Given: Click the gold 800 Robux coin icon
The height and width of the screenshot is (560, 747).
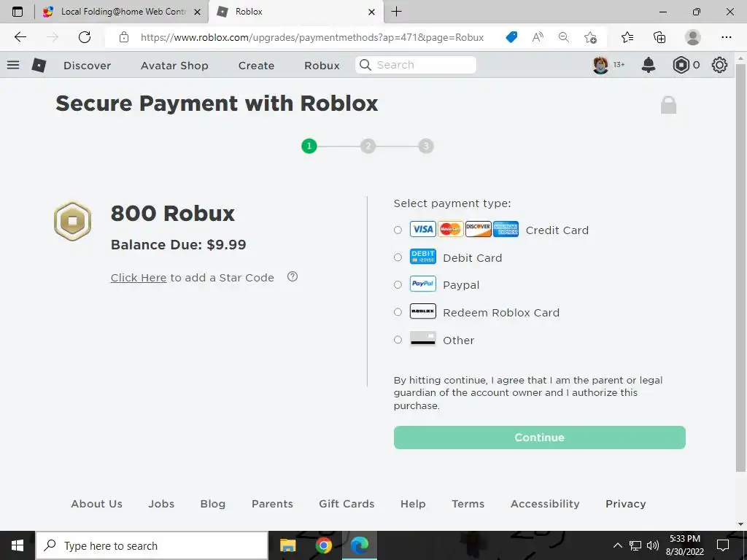Looking at the screenshot, I should click(x=72, y=221).
